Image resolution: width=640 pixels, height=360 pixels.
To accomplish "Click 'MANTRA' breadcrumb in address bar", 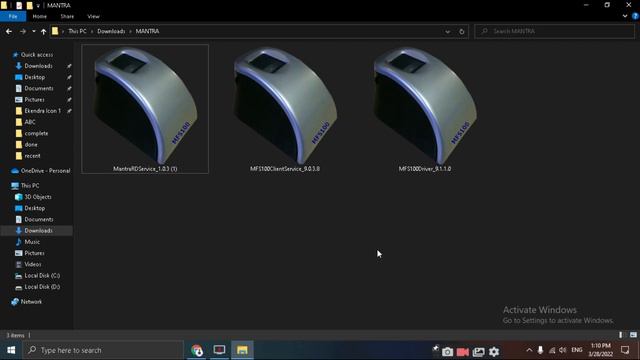I will (147, 31).
